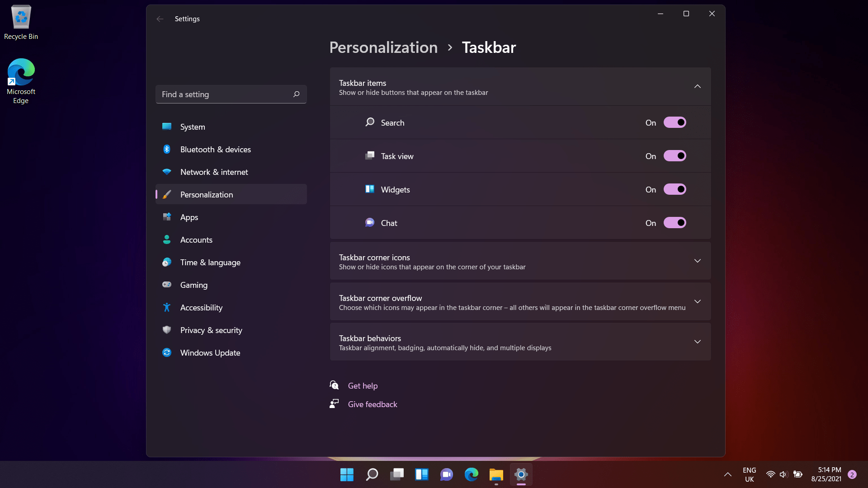Click the Start button on the taskbar
This screenshot has height=488, width=868.
coord(347,474)
